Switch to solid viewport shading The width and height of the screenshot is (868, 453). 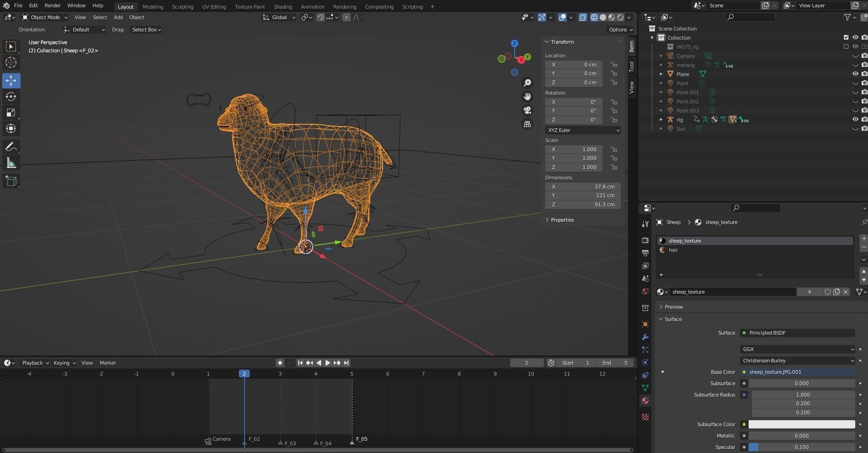(x=603, y=17)
